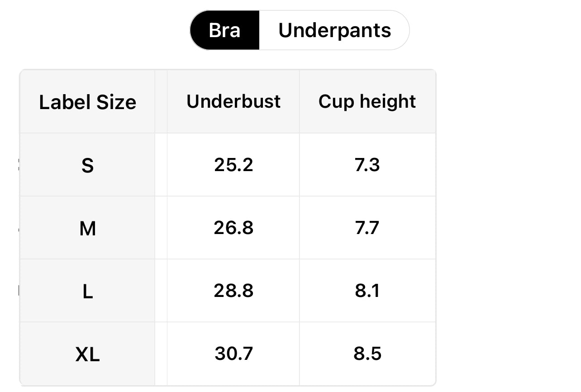
Task: Switch to the Underpants size tab
Action: (334, 30)
